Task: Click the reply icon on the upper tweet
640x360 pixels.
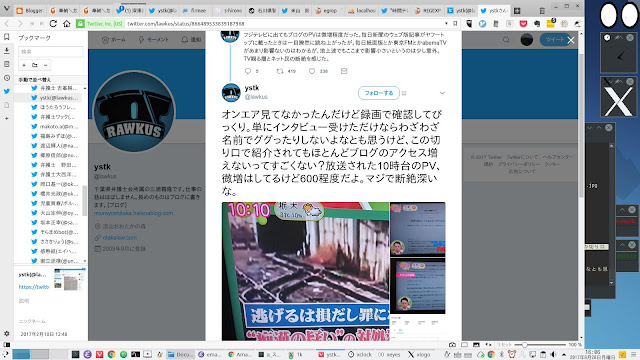Action: pyautogui.click(x=248, y=71)
